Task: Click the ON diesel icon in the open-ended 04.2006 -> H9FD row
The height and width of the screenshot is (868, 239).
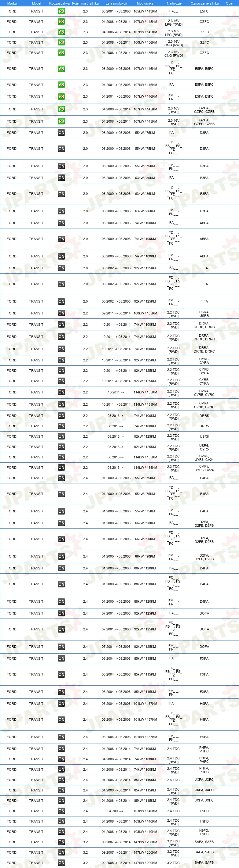Action: pyautogui.click(x=61, y=811)
